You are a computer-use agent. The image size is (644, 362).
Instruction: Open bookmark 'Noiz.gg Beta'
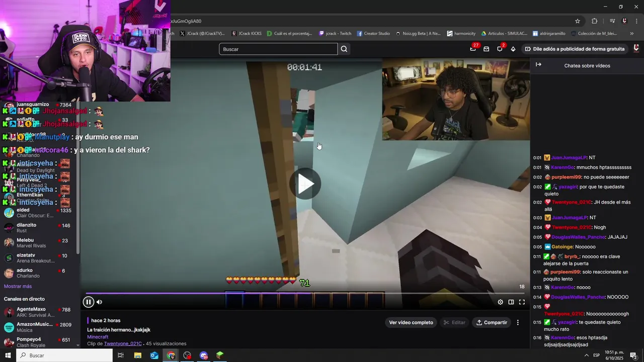(x=418, y=34)
